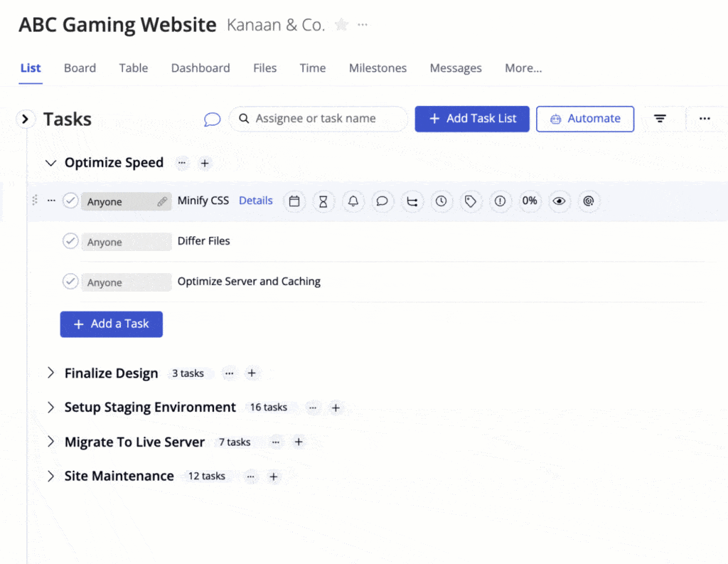
Task: Open the Files tab
Action: tap(264, 68)
